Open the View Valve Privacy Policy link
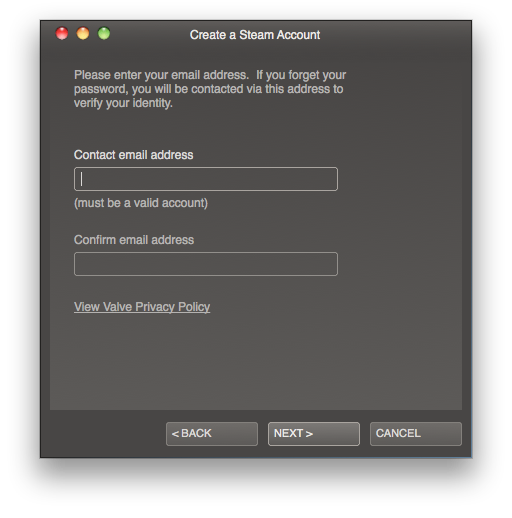Screen dimensions: 512x518 [142, 307]
